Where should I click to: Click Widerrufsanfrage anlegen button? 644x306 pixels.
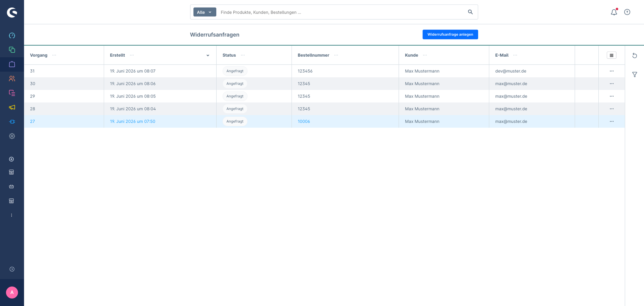(450, 35)
